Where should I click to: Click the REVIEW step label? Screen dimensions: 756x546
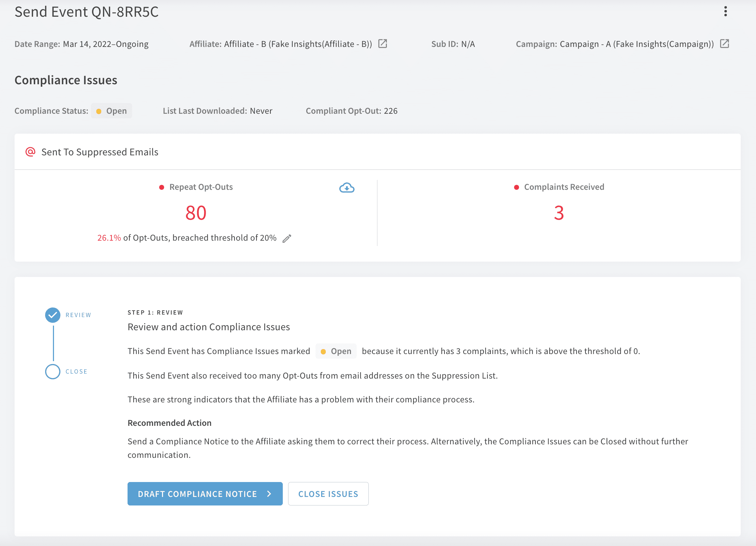[79, 315]
